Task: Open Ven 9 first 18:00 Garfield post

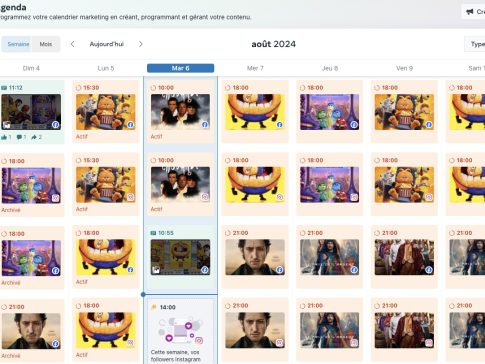Action: point(404,112)
